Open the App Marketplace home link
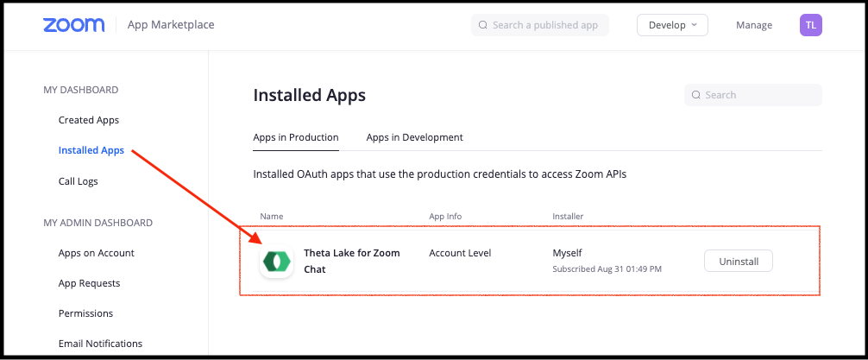 pos(171,25)
